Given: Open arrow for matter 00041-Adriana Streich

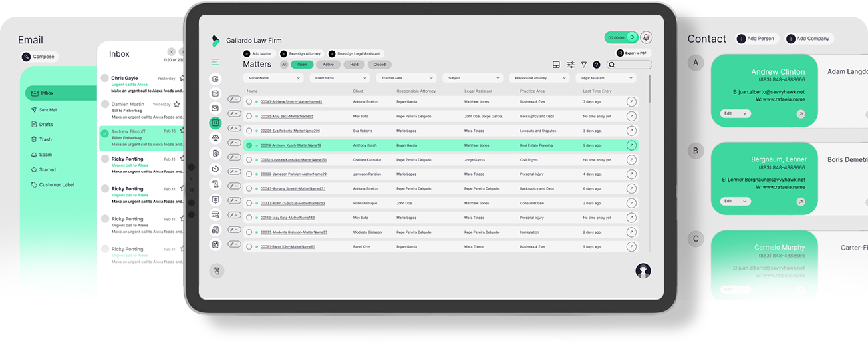Looking at the screenshot, I should point(631,101).
